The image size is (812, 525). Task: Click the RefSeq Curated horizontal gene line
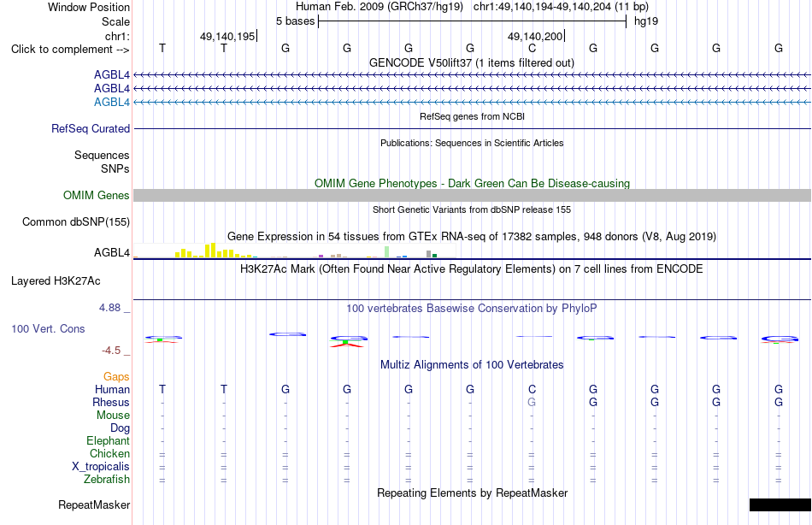point(473,128)
